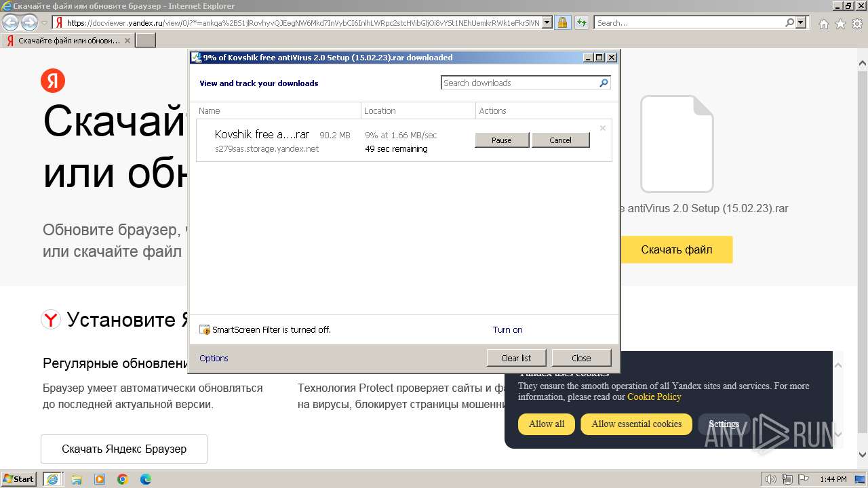The width and height of the screenshot is (868, 488).
Task: Click the Yandex favicon in address bar
Action: pyautogui.click(x=59, y=22)
